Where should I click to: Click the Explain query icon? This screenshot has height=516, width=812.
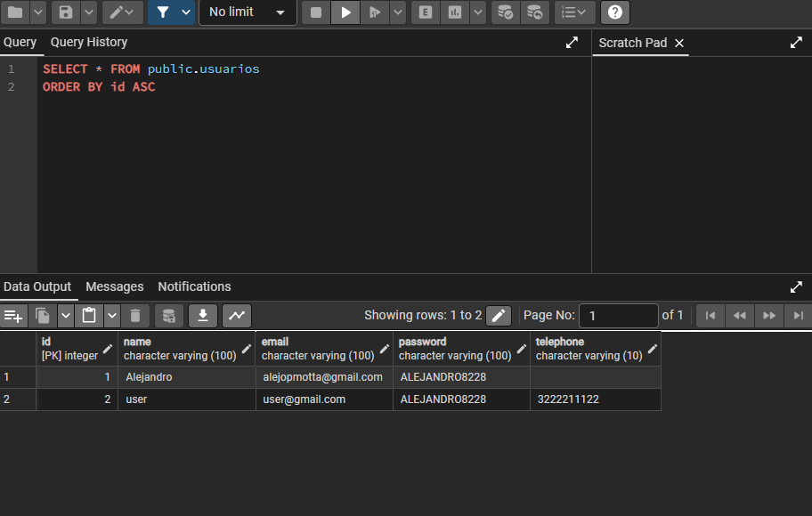point(426,12)
